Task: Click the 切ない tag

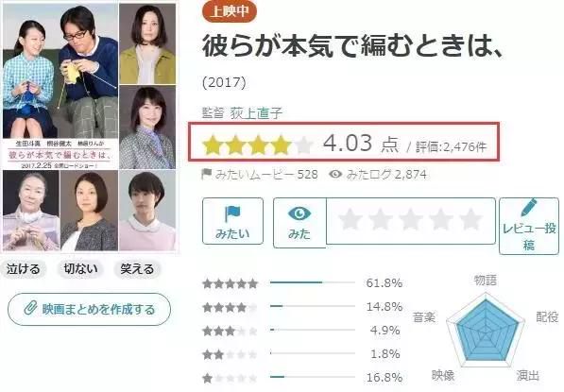Action: point(80,268)
